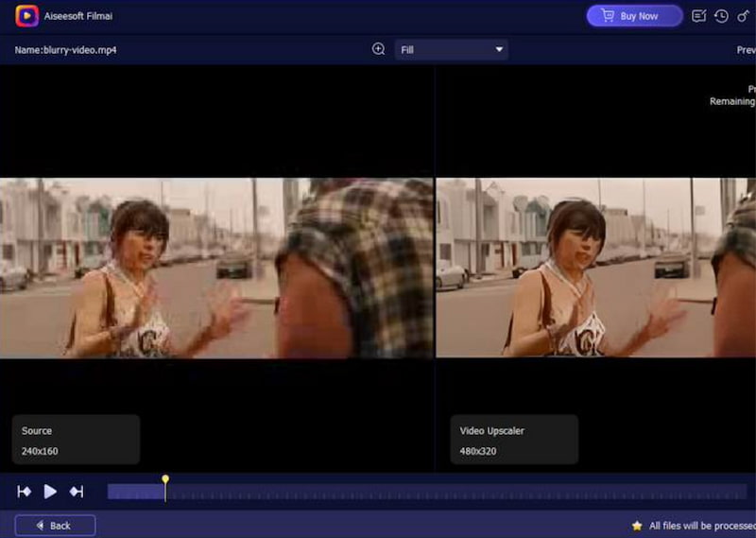Viewport: 756px width, 538px height.
Task: Jump to the previous frame
Action: tap(25, 492)
